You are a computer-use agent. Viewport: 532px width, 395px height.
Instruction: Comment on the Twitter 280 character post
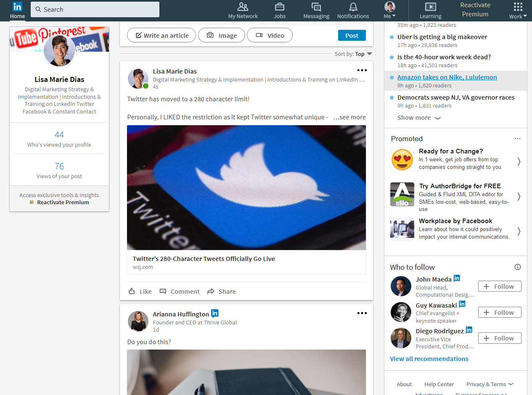tap(180, 291)
